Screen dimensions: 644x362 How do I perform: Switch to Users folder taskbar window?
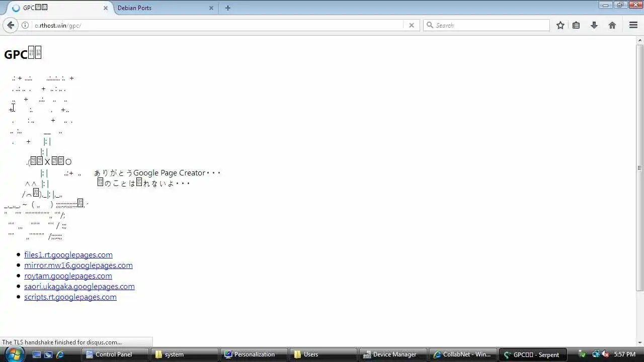[x=323, y=354]
